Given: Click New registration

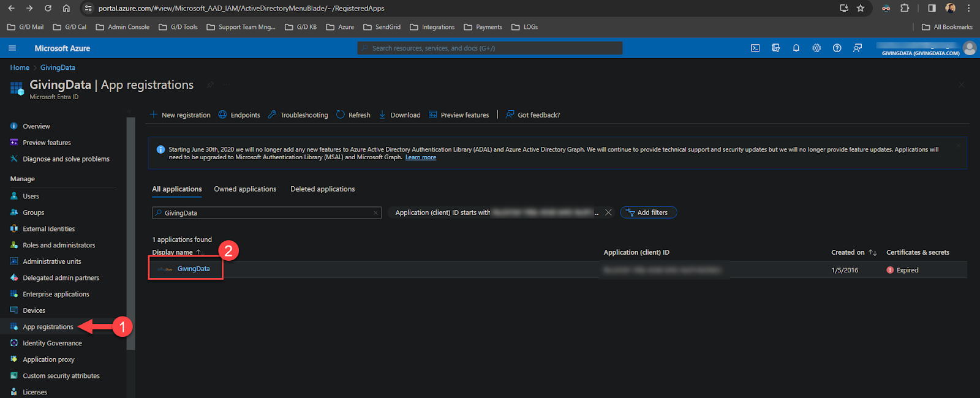Looking at the screenshot, I should 180,115.
